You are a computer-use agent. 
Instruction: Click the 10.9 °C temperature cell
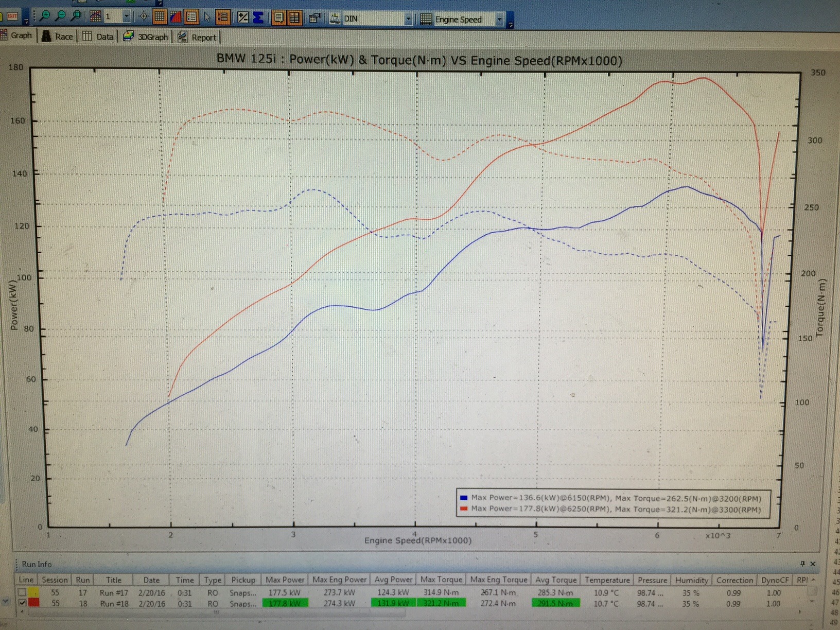(x=606, y=592)
